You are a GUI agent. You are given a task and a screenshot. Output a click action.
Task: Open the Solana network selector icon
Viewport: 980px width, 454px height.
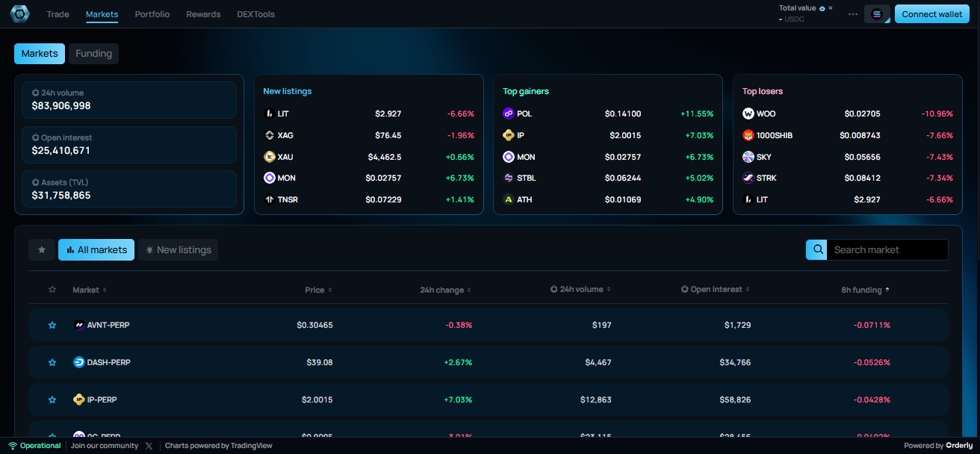pyautogui.click(x=877, y=13)
